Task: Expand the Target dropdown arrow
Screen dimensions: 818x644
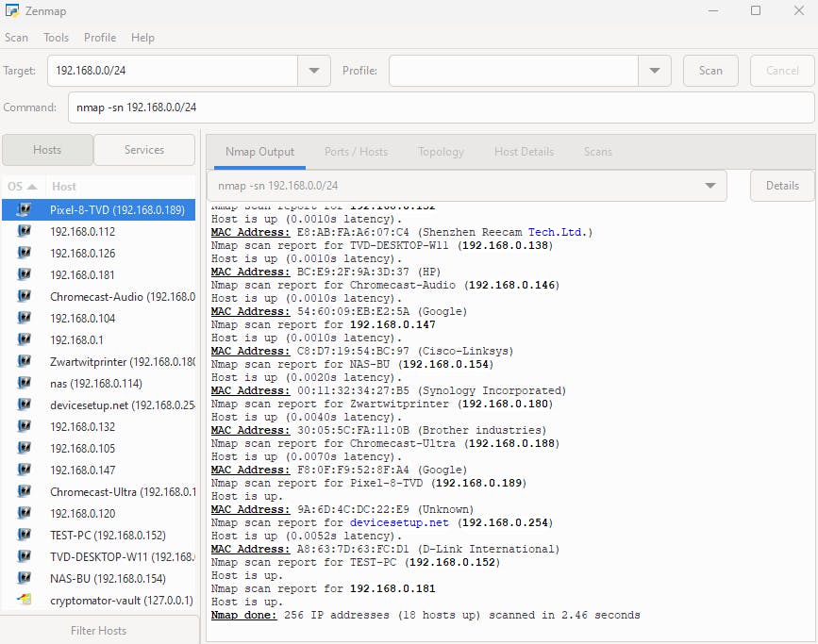Action: point(314,71)
